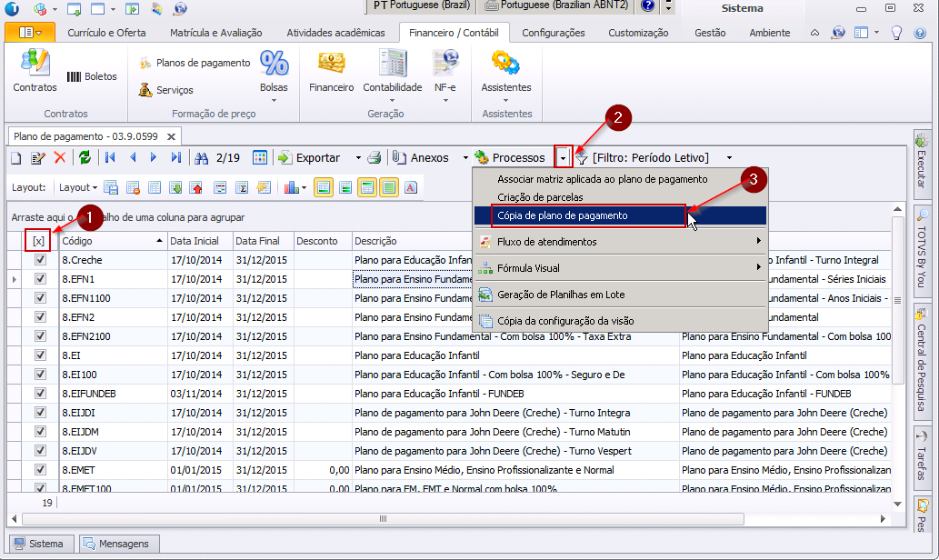Go to the last record arrow
The width and height of the screenshot is (939, 560).
176,158
